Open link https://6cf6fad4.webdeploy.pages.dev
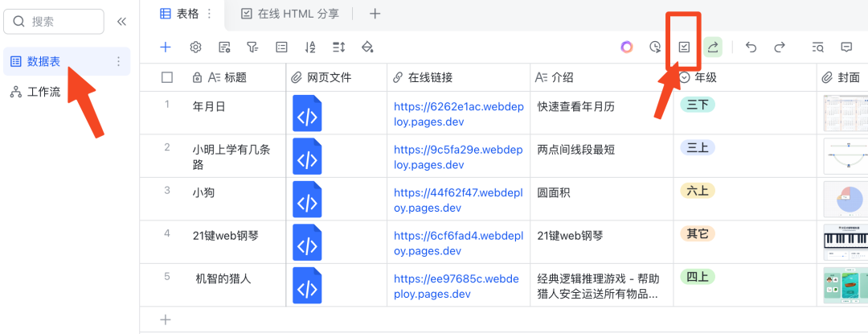Screen dimensions: 868x334 point(458,242)
